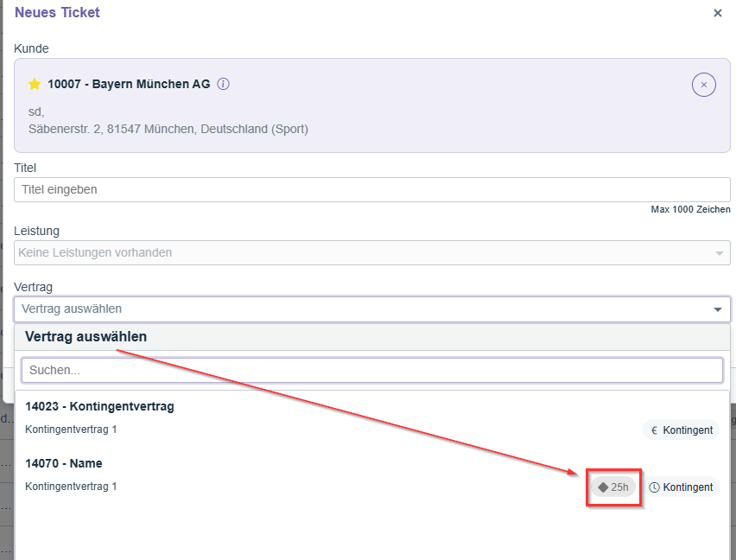Select contract 14023 - Kontingentvertrag
This screenshot has width=736, height=560.
pos(99,406)
